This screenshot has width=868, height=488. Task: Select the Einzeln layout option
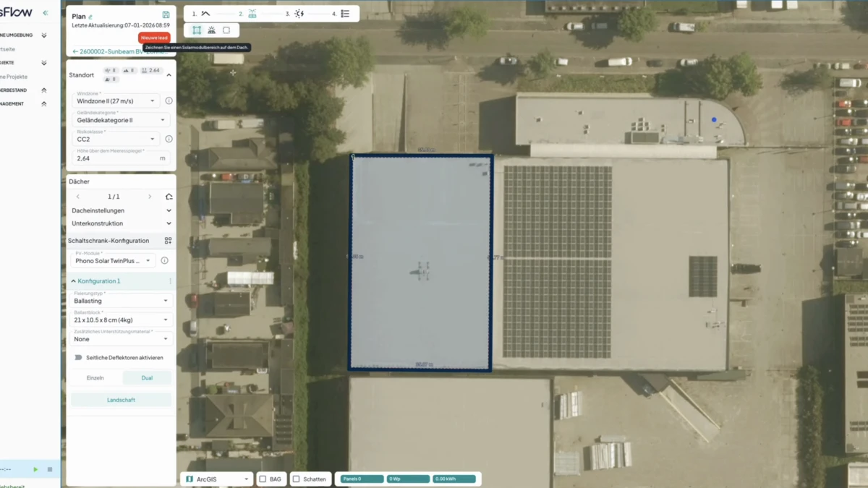[95, 378]
